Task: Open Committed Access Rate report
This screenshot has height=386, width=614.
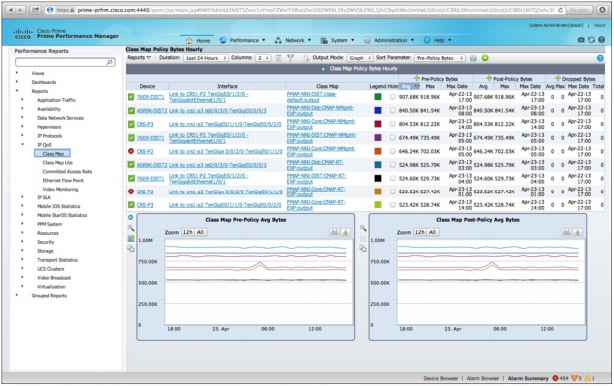Action: (x=67, y=171)
